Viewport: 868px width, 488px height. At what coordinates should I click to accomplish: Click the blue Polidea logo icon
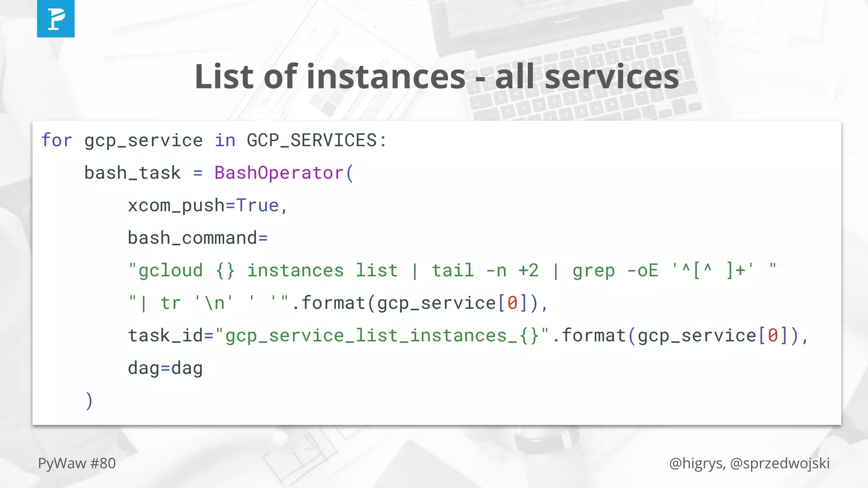pyautogui.click(x=56, y=19)
